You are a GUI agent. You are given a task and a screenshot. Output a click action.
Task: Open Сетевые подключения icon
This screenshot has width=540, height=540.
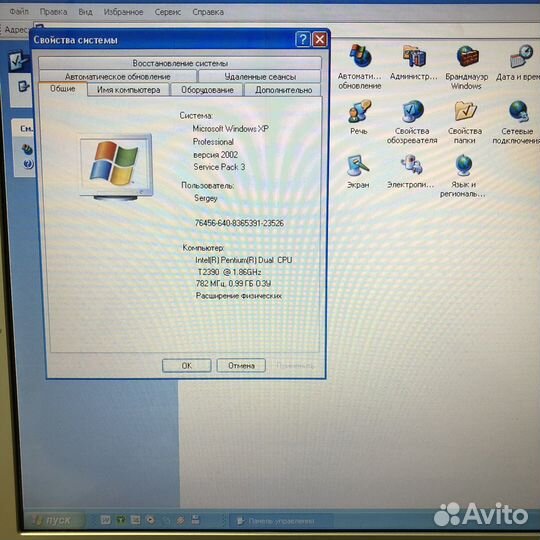point(517,122)
